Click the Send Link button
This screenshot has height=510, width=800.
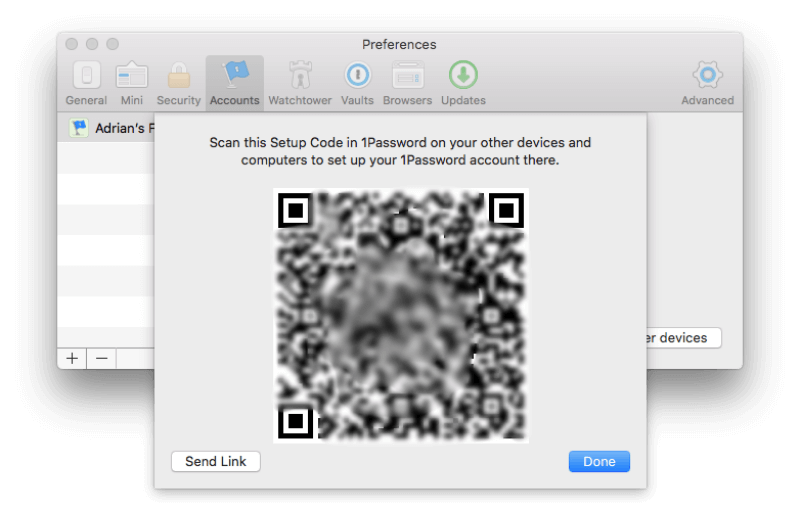click(x=216, y=462)
